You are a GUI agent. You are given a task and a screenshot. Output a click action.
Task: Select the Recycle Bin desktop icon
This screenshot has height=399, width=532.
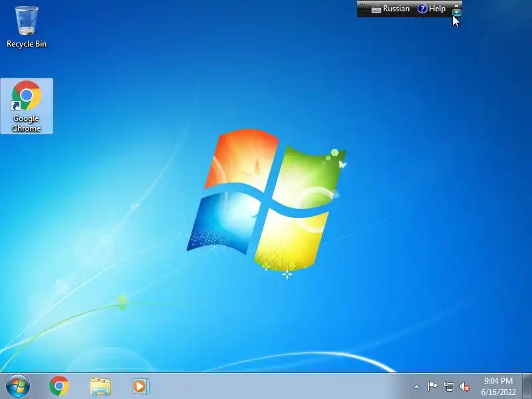[27, 27]
